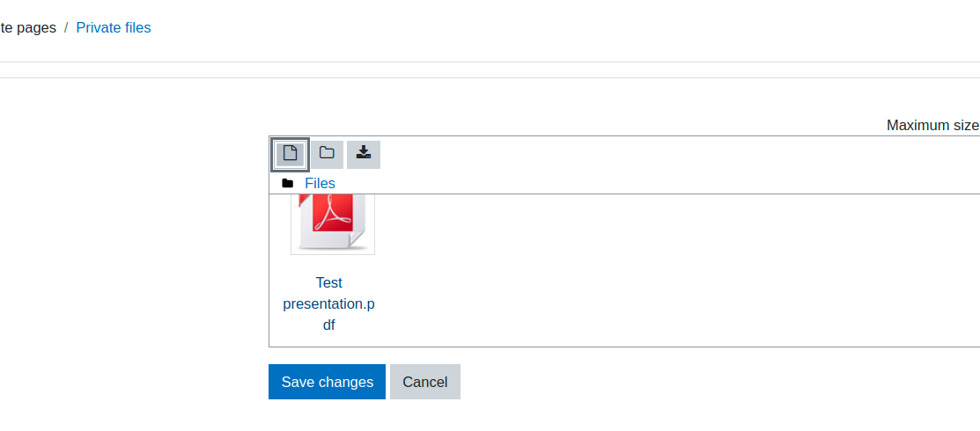
Task: Click the Maximum size label text
Action: click(x=933, y=125)
